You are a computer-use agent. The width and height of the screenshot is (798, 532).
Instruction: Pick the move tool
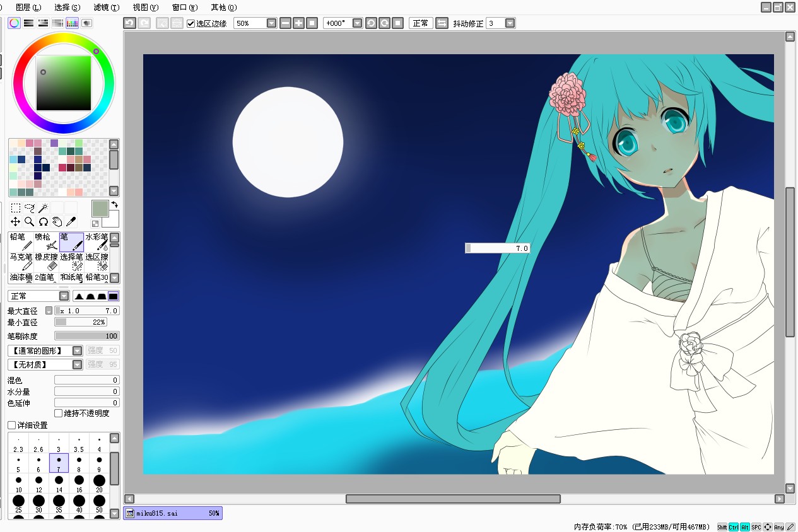tap(16, 221)
